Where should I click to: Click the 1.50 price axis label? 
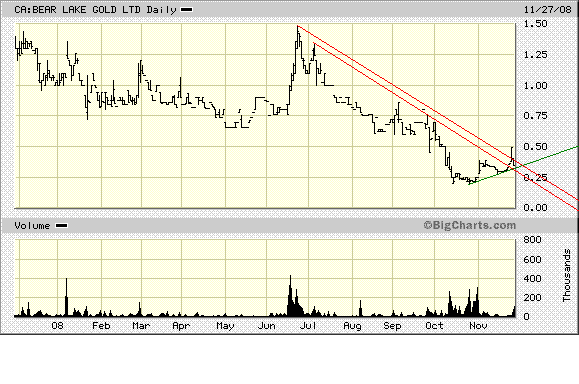(x=535, y=24)
